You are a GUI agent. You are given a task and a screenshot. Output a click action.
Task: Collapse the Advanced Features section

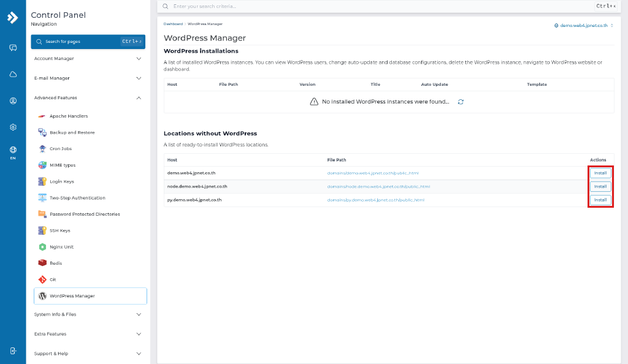point(88,98)
